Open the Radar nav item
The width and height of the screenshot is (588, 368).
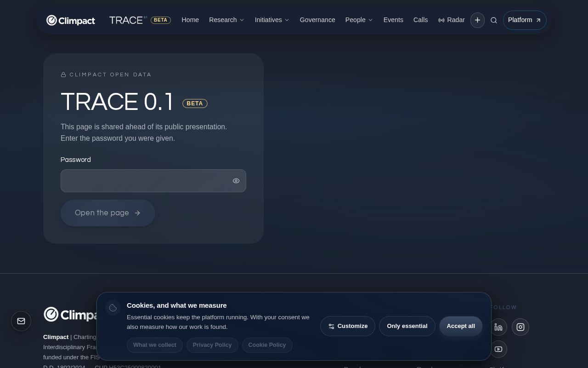452,20
